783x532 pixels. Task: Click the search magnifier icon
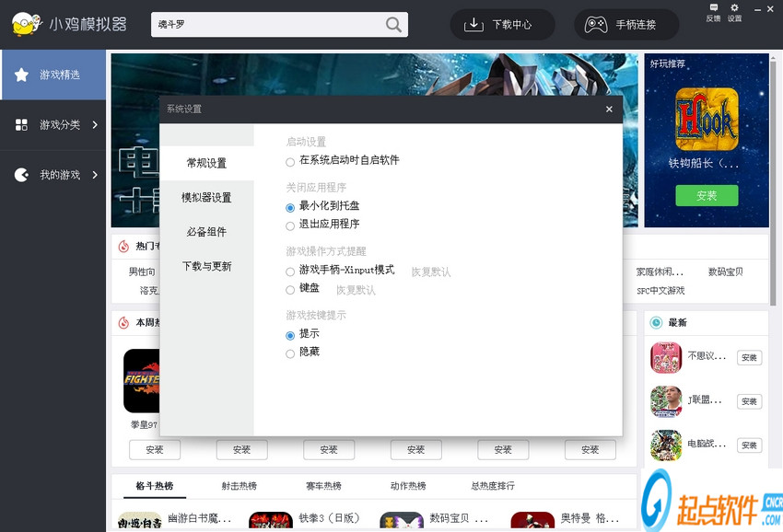pos(393,25)
